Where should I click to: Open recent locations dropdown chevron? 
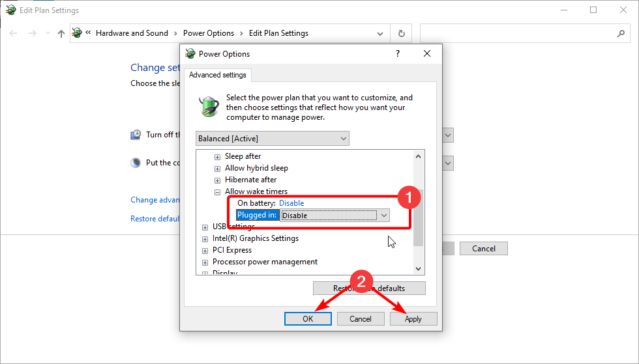(48, 33)
